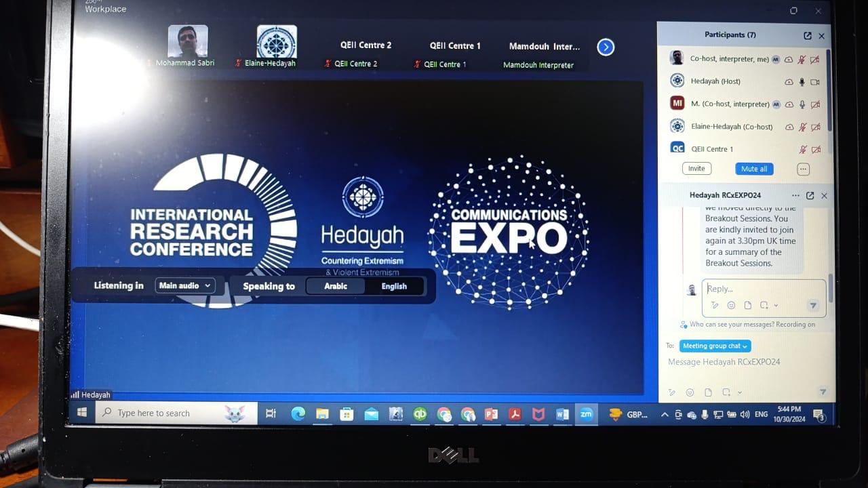This screenshot has width=868, height=488.
Task: Show next participants with the blue arrow
Action: pyautogui.click(x=606, y=47)
